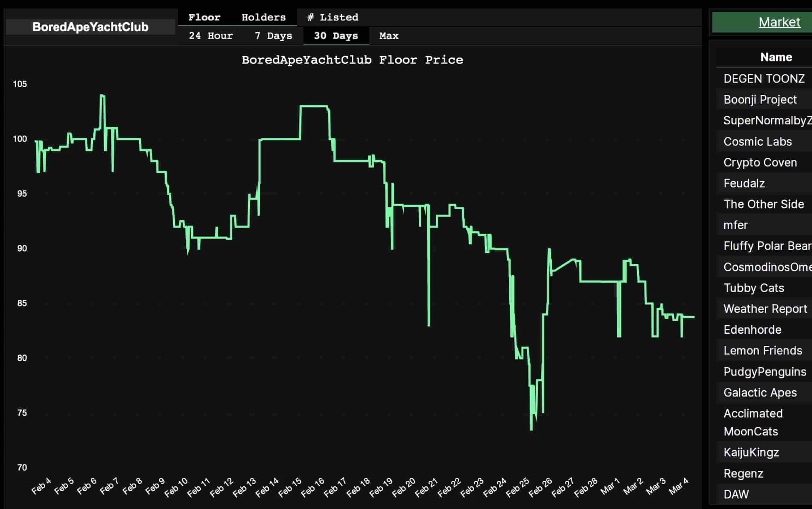812x509 pixels.
Task: Choose Feudalz in the collection list
Action: click(x=744, y=183)
